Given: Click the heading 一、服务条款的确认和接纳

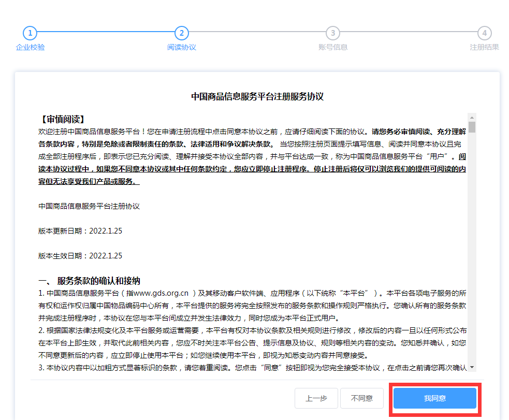Looking at the screenshot, I should [89, 281].
